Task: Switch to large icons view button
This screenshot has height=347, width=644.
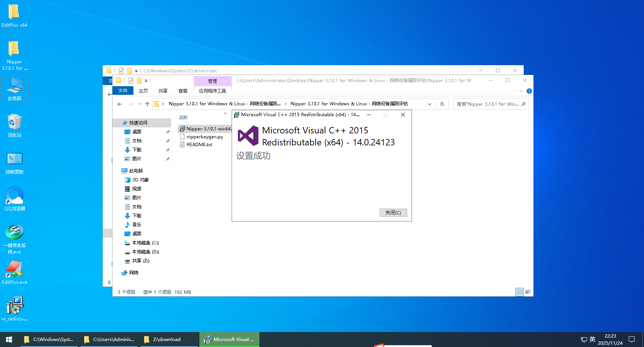Action: tap(528, 292)
